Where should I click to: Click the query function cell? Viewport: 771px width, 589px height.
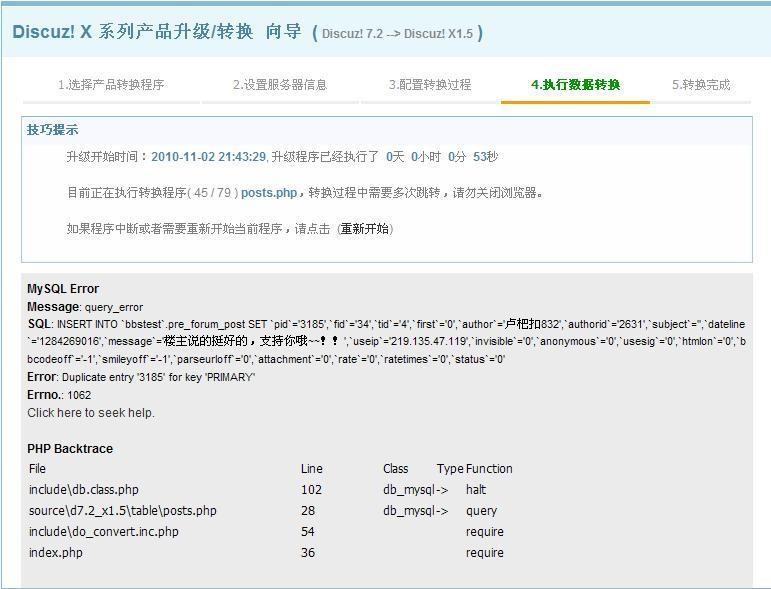481,511
